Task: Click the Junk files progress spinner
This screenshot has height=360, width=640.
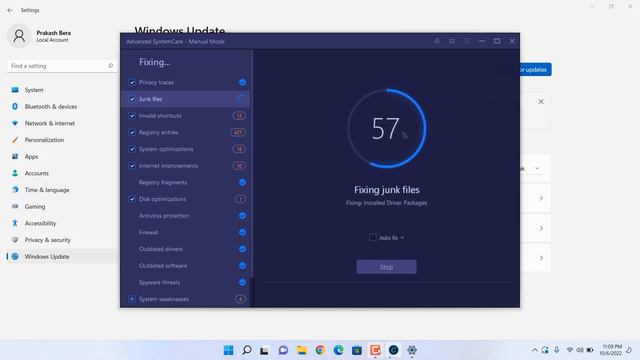Action: (x=241, y=99)
